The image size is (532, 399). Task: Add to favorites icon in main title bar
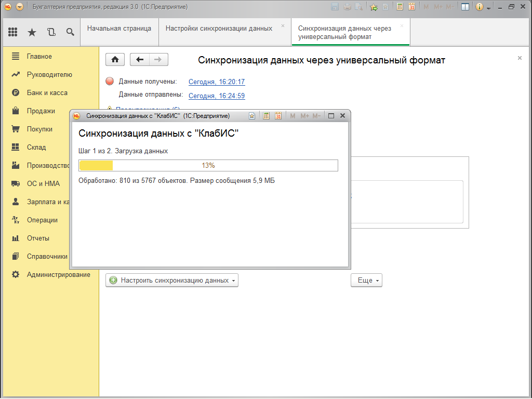(x=374, y=7)
